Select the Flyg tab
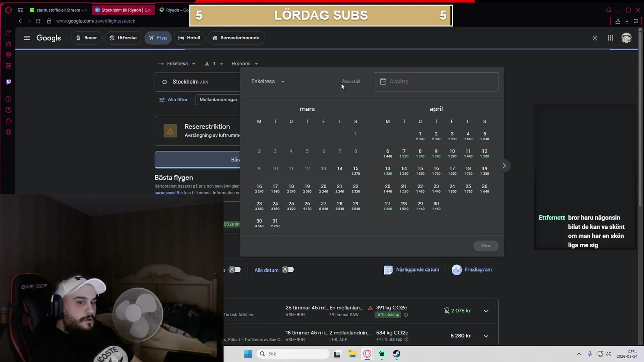 [x=157, y=38]
